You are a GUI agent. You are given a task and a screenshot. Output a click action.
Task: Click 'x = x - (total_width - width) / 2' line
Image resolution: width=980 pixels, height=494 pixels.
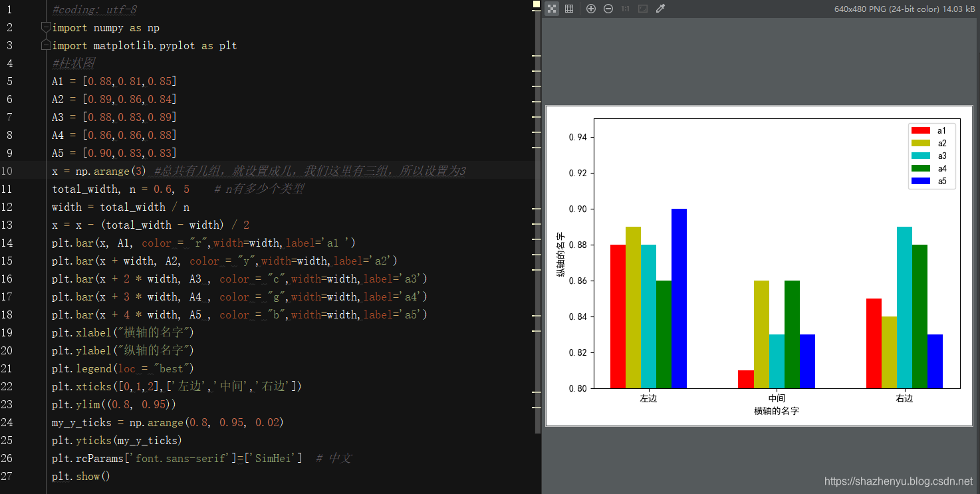(x=151, y=225)
